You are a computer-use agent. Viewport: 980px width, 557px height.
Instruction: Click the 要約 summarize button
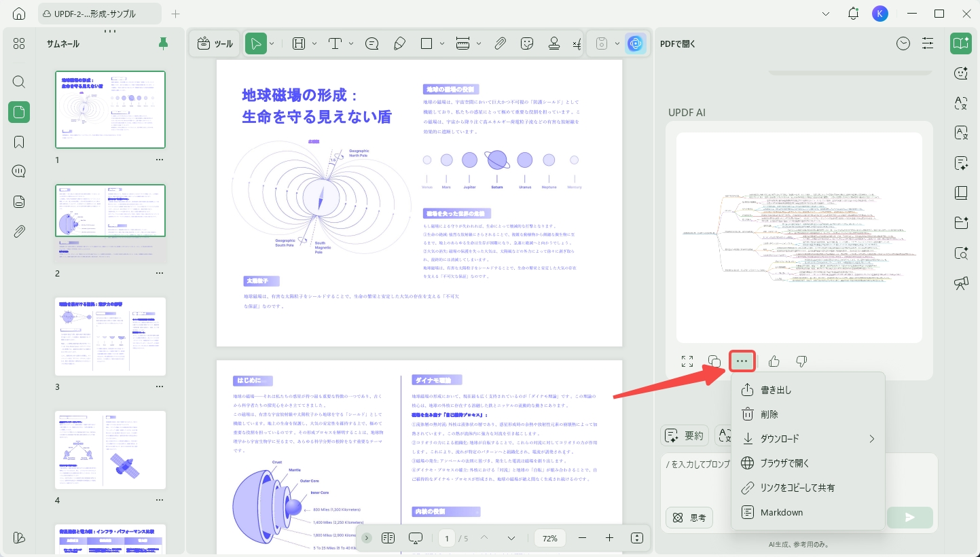point(685,435)
